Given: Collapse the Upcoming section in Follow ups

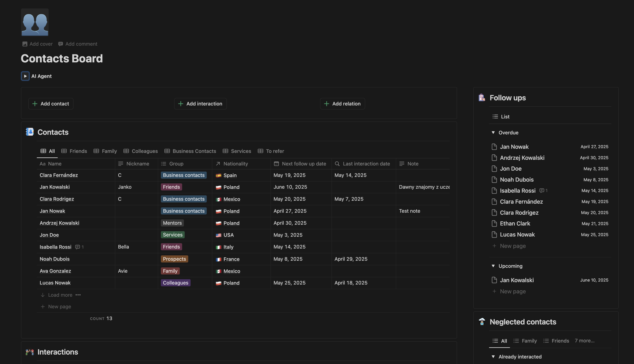Looking at the screenshot, I should (493, 266).
